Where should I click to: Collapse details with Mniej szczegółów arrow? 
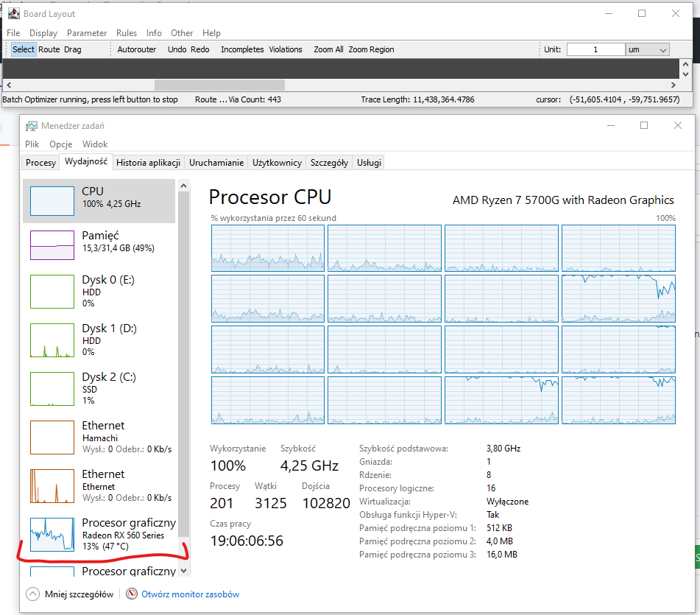click(32, 594)
